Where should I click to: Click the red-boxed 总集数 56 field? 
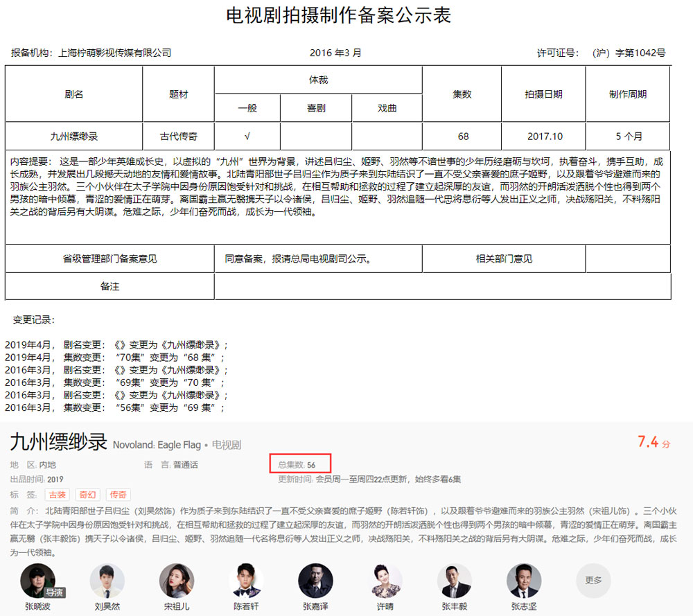point(301,464)
